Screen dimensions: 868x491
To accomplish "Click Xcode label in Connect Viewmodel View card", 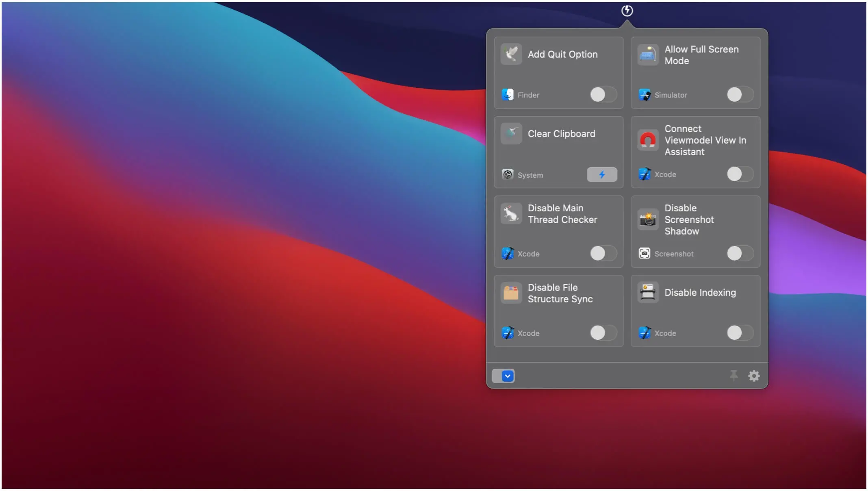I will click(665, 174).
